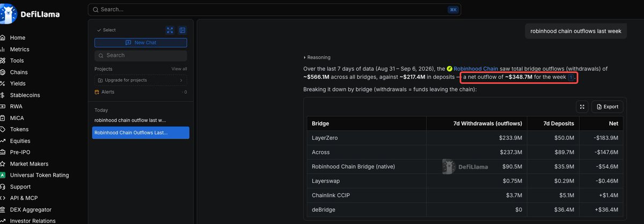
Task: Open the Tokens page
Action: 19,129
